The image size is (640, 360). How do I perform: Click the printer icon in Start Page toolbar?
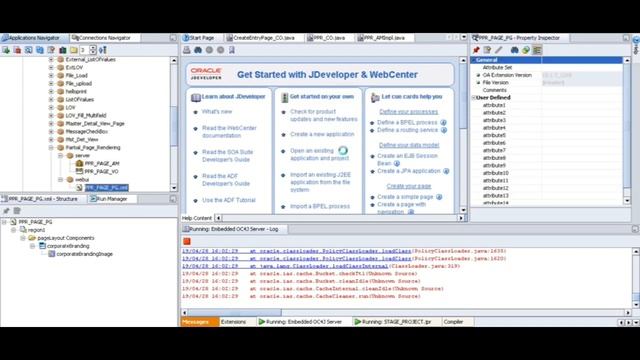[x=187, y=50]
